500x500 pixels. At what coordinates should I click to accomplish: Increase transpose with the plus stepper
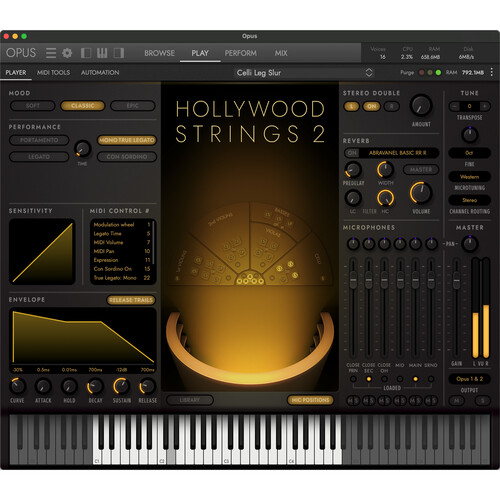(x=485, y=106)
